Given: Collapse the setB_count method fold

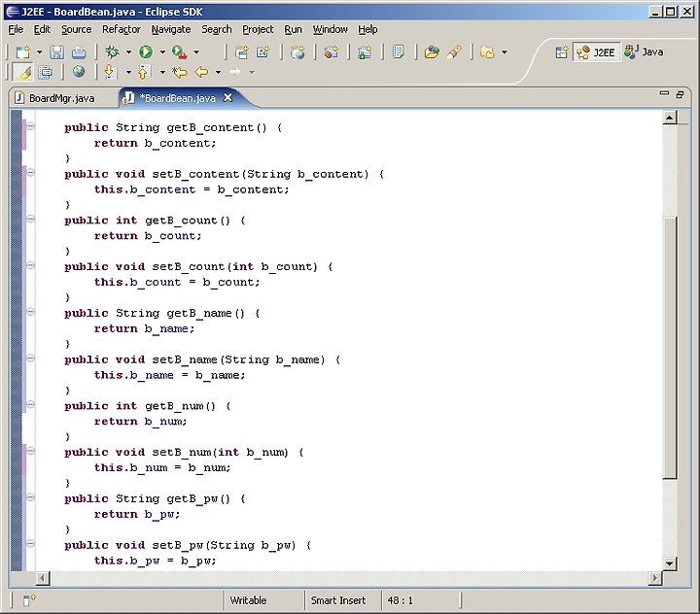Looking at the screenshot, I should click(31, 265).
